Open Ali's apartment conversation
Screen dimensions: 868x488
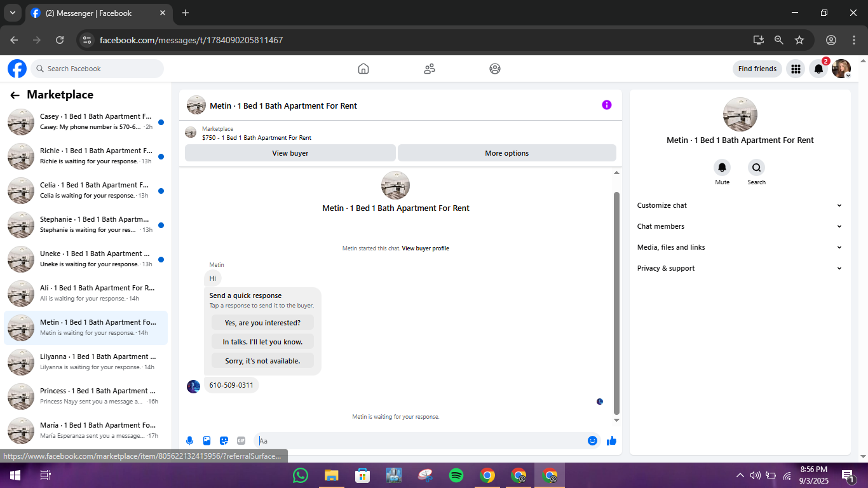click(x=86, y=294)
